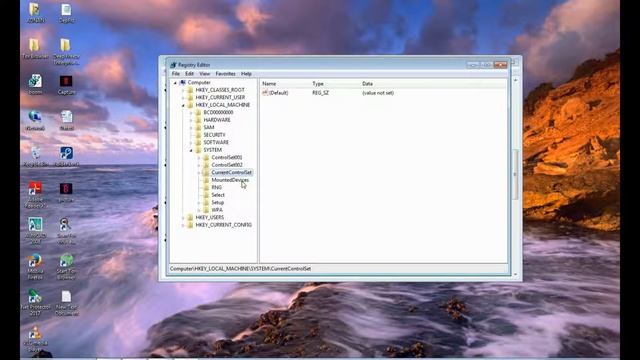
Task: Click the HKEY_CURRENT_USER folder icon
Action: click(190, 98)
